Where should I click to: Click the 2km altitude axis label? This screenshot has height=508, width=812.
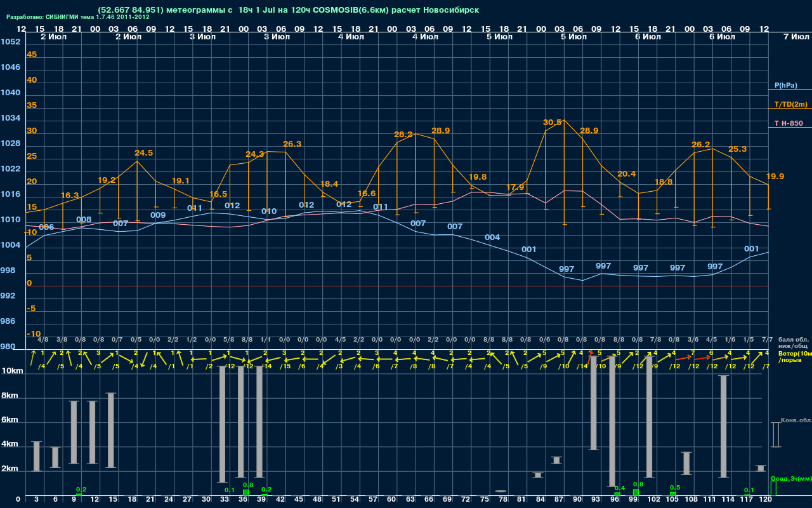click(x=11, y=469)
